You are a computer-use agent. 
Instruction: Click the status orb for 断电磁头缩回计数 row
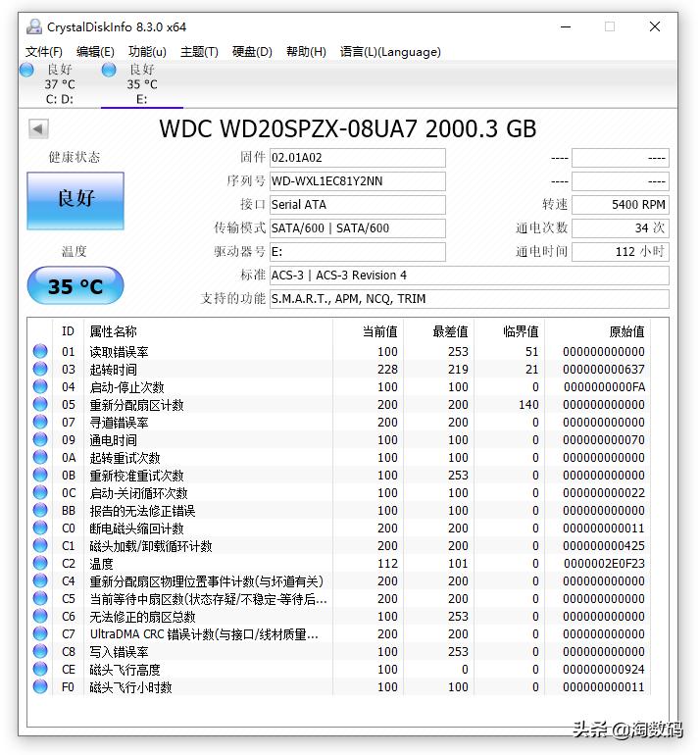point(40,528)
